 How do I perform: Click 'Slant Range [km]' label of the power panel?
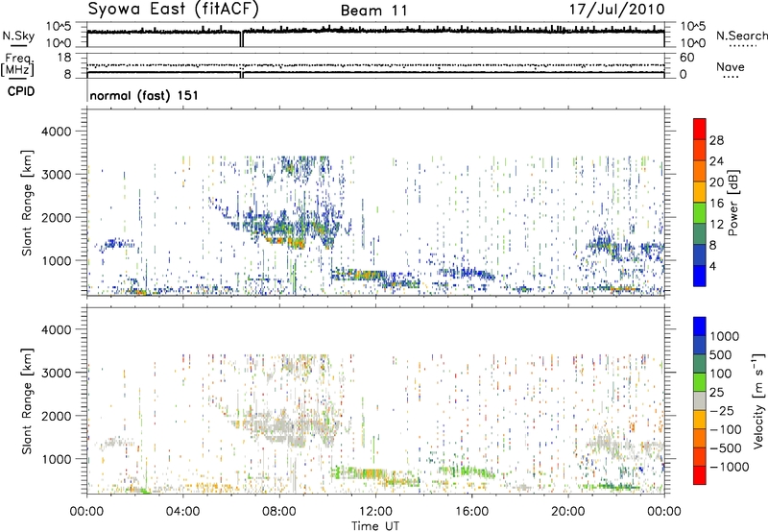click(27, 203)
